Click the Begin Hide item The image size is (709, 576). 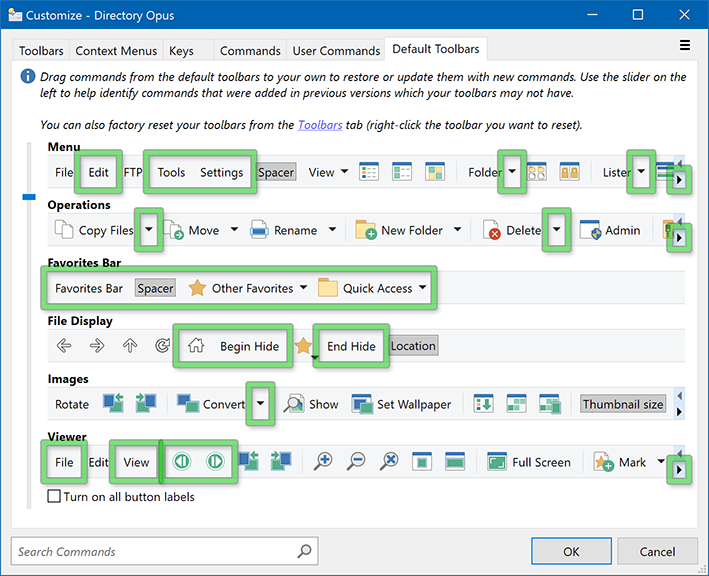point(250,346)
